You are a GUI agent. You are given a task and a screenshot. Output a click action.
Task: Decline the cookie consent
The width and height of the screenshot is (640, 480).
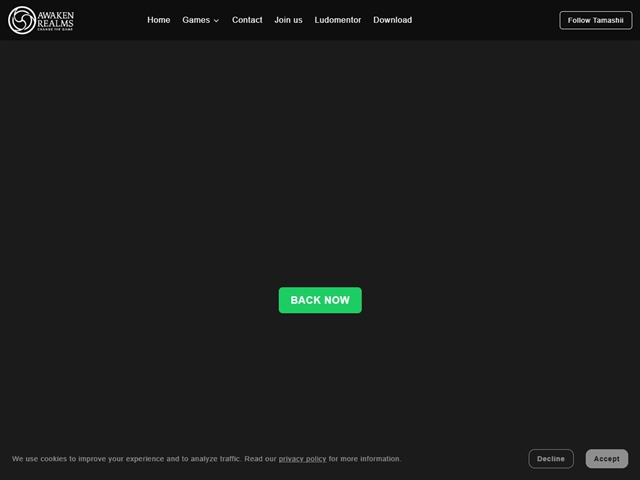[551, 459]
